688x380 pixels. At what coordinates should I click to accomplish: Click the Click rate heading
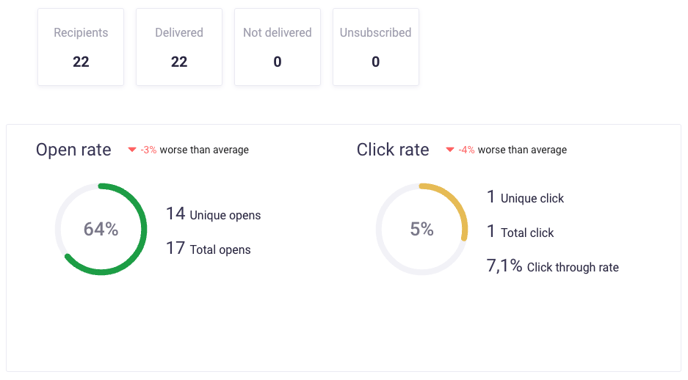coord(393,150)
